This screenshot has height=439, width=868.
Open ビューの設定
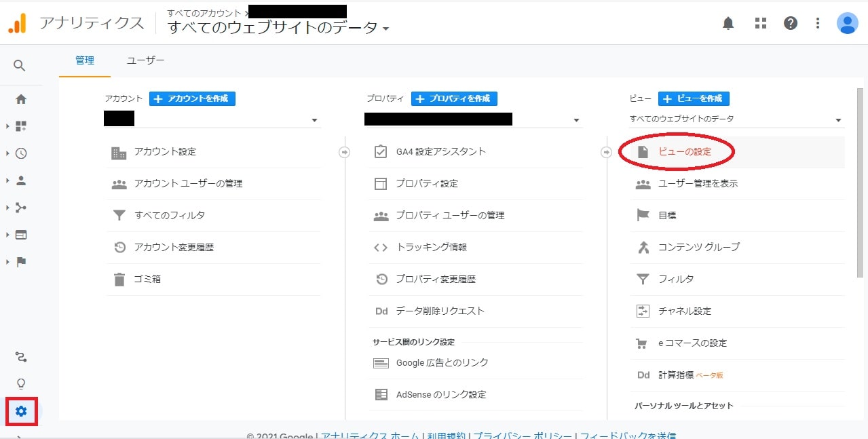coord(685,152)
